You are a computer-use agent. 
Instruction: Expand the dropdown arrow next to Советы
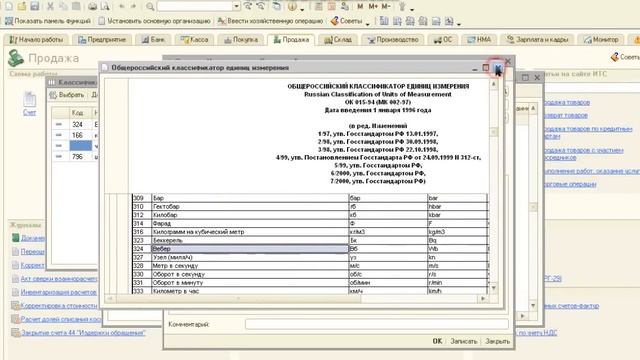click(367, 23)
